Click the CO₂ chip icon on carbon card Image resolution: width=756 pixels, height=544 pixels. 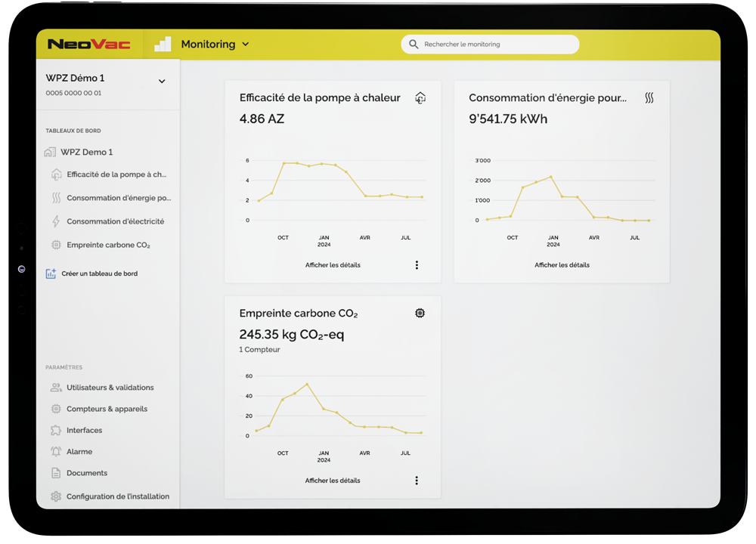(x=420, y=313)
